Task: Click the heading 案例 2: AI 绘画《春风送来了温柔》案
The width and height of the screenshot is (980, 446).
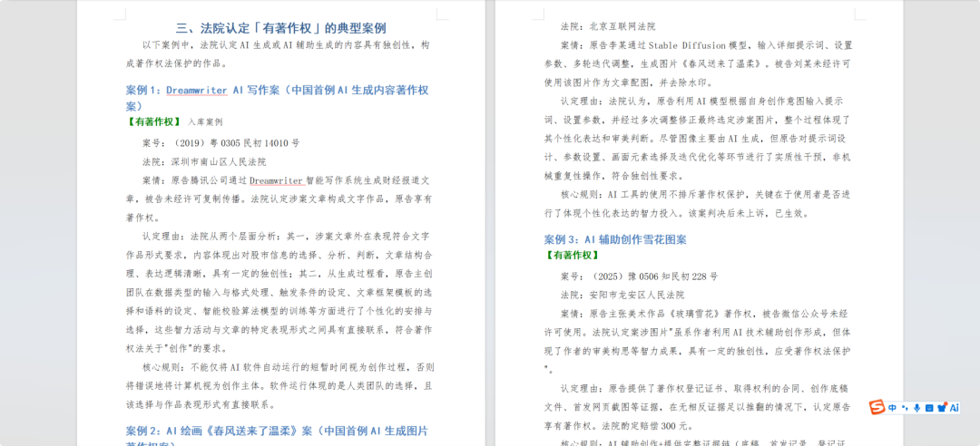Action: tap(278, 437)
